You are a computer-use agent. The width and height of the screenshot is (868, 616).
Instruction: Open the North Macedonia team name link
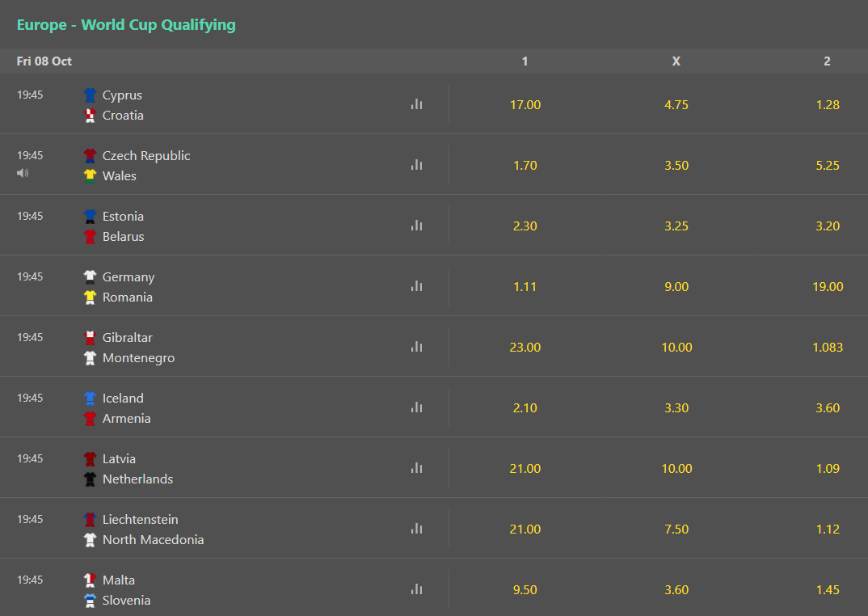[153, 539]
